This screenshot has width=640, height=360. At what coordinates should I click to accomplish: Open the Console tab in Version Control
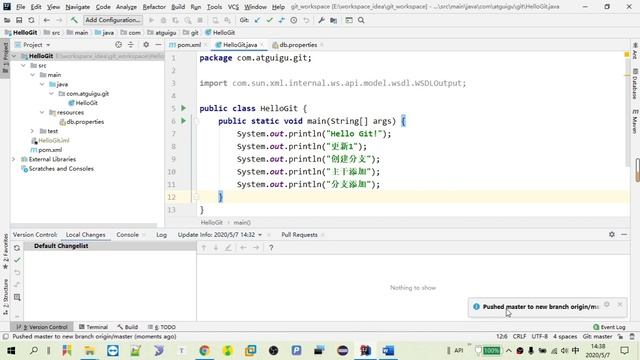click(x=127, y=235)
